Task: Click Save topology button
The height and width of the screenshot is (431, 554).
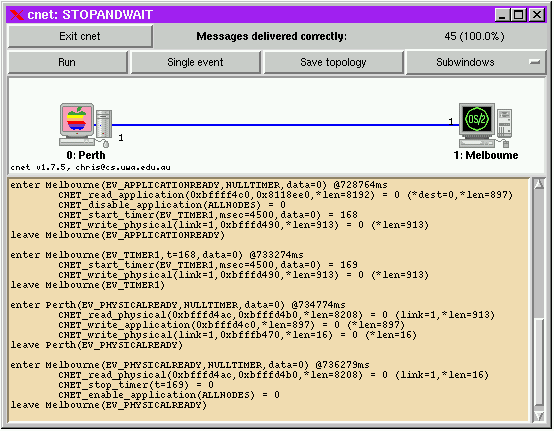Action: pos(333,63)
